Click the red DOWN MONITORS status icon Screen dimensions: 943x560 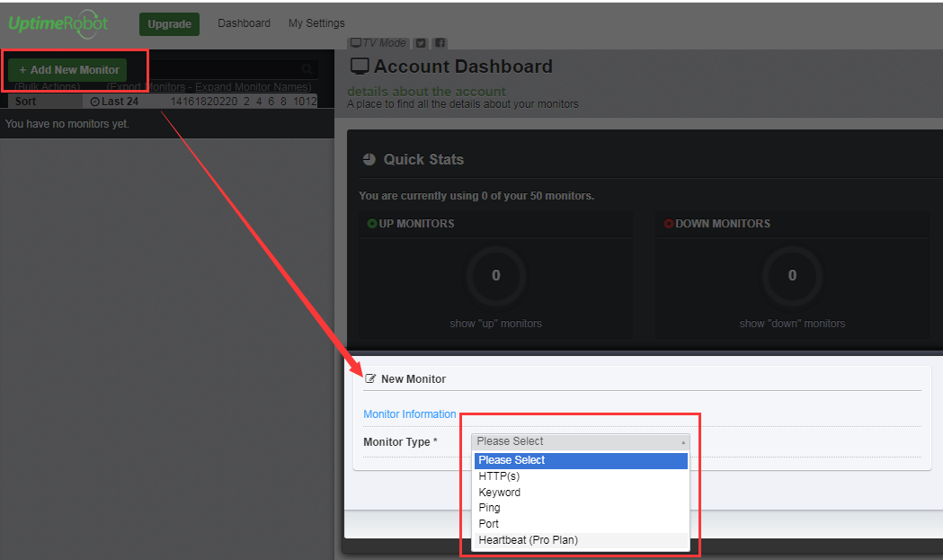pyautogui.click(x=668, y=224)
